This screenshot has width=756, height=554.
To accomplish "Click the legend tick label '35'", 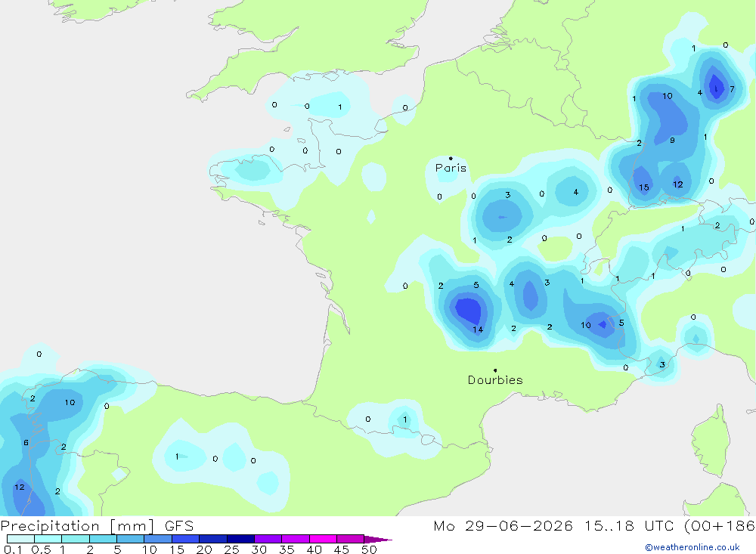I will click(287, 549).
